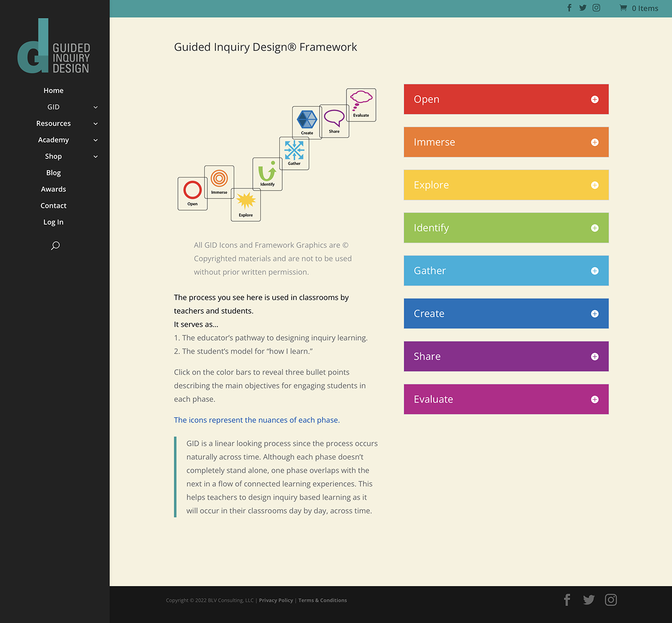672x623 pixels.
Task: Open 'icons represent the nuances' link
Action: [x=256, y=420]
